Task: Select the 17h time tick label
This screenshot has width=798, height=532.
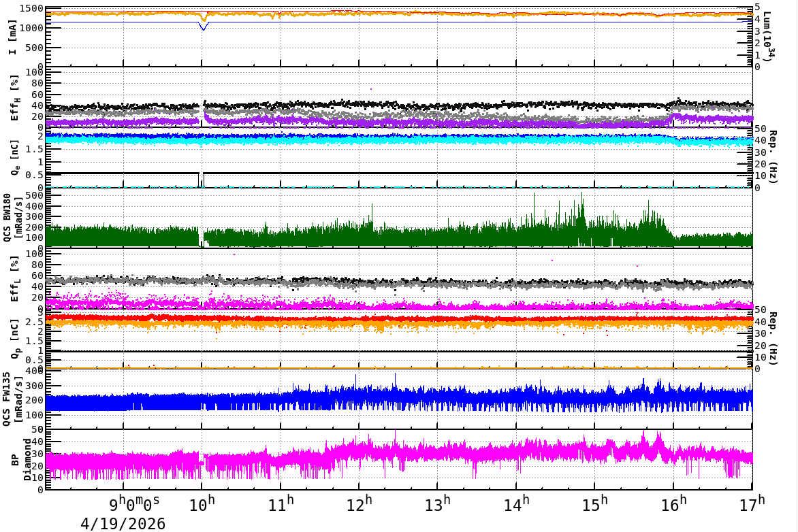Action: point(752,503)
